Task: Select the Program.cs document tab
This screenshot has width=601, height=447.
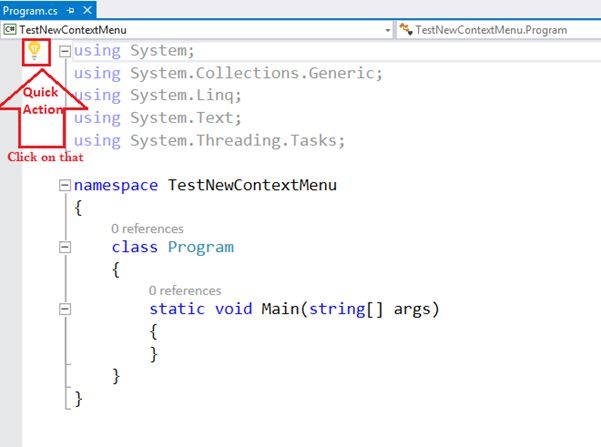Action: coord(30,11)
